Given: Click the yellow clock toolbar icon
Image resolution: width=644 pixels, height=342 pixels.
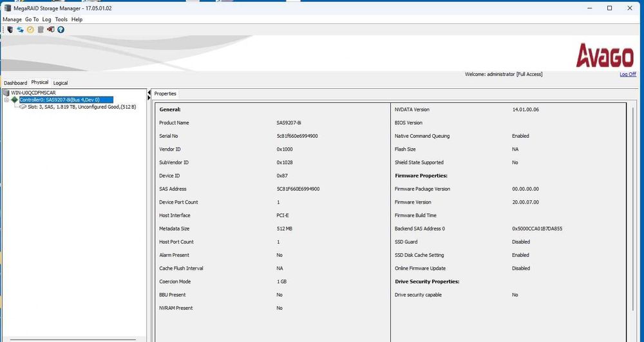Looking at the screenshot, I should [x=30, y=30].
